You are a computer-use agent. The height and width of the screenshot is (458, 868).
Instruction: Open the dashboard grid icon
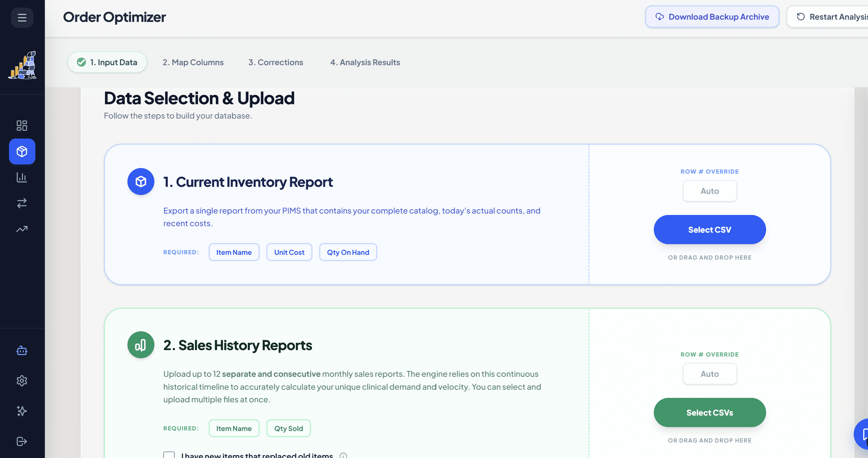(22, 126)
